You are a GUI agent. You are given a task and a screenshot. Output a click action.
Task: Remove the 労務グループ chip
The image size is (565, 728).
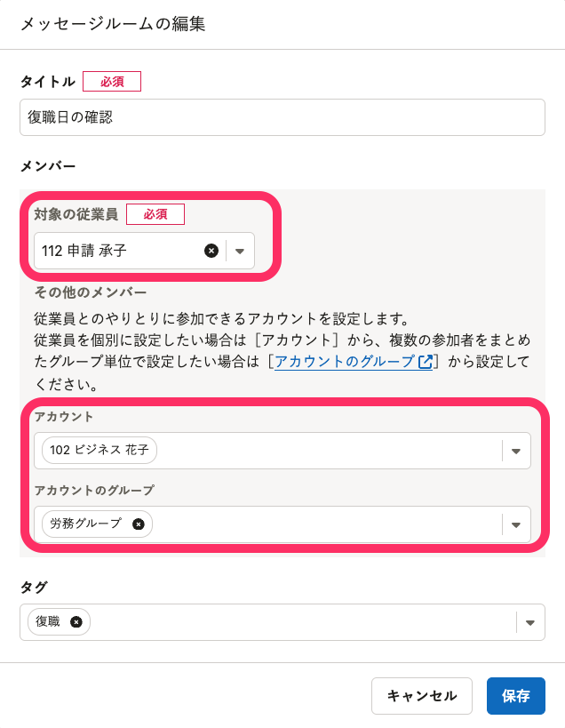138,524
